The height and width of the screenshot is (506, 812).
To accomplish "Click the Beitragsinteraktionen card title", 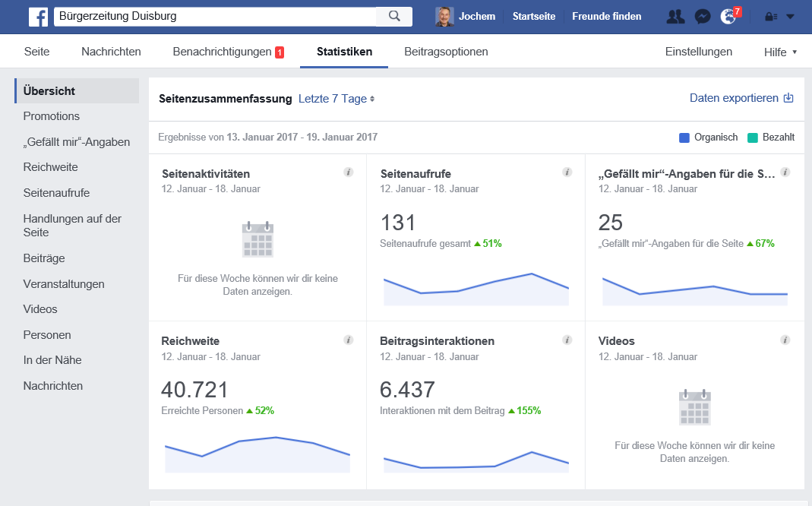I will point(437,341).
